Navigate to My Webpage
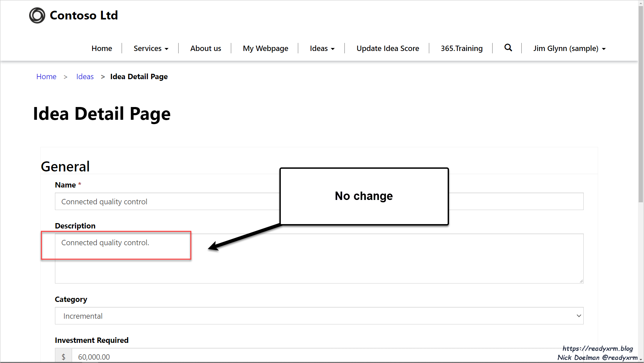Image resolution: width=644 pixels, height=363 pixels. 265,48
